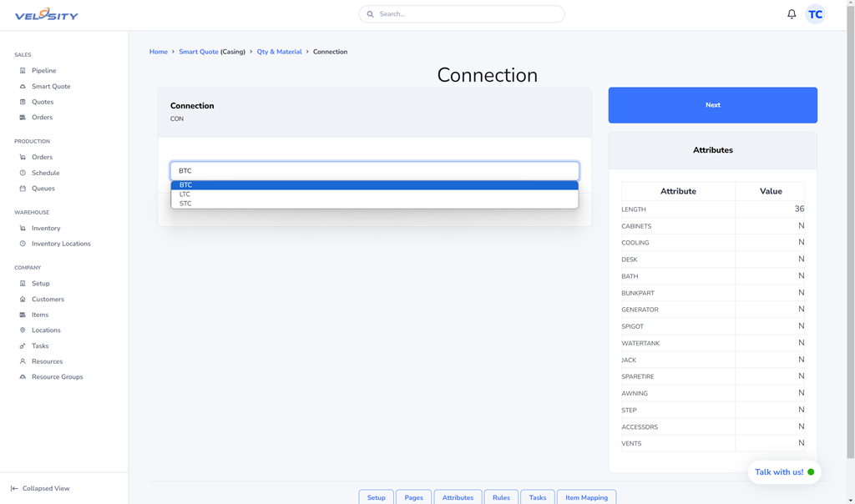Click the Customers icon in the sidebar
855x504 pixels.
pos(23,299)
